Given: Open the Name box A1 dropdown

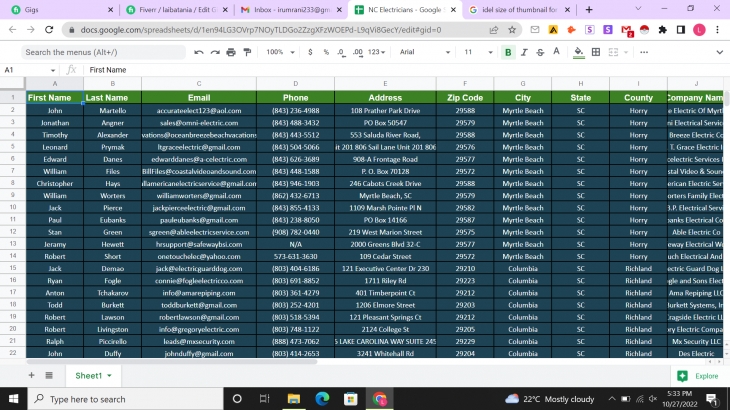Looking at the screenshot, I should [53, 70].
